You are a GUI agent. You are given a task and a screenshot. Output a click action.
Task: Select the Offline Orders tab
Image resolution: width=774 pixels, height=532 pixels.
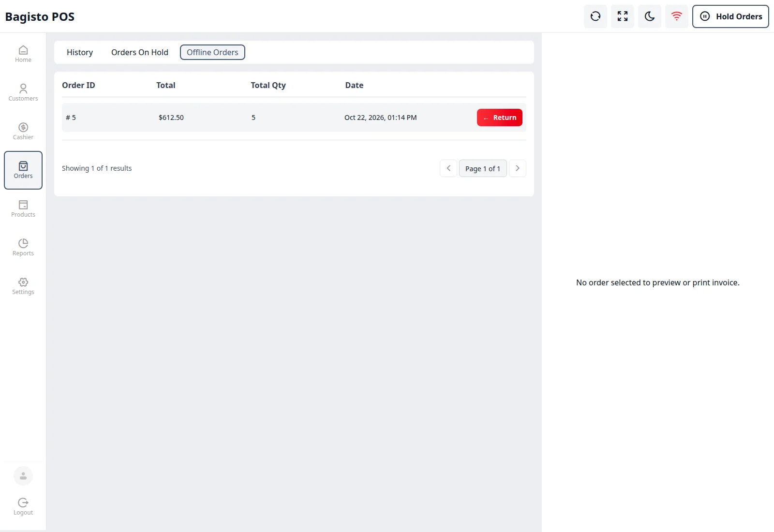(212, 52)
